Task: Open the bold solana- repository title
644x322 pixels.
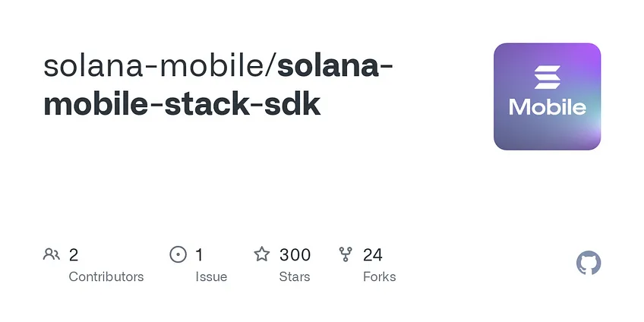Action: [335, 66]
